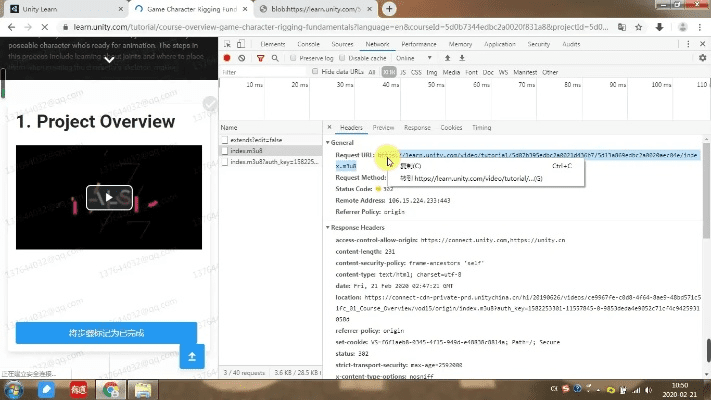Toggle the device toolbar icon
The height and width of the screenshot is (400, 711).
(x=243, y=44)
